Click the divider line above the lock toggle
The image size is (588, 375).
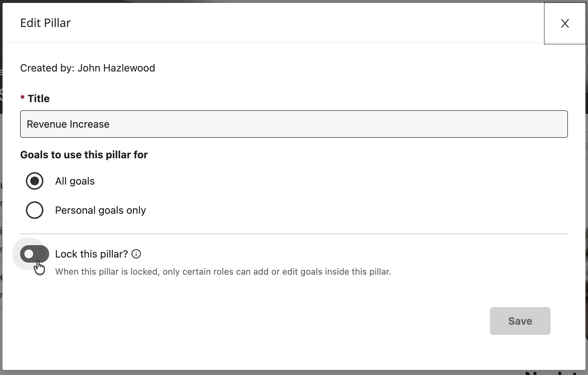294,233
